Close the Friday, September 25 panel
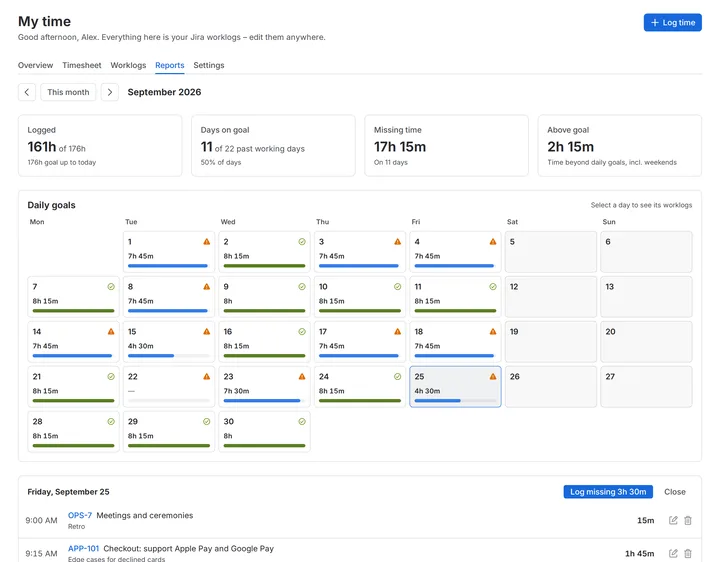 click(x=675, y=492)
